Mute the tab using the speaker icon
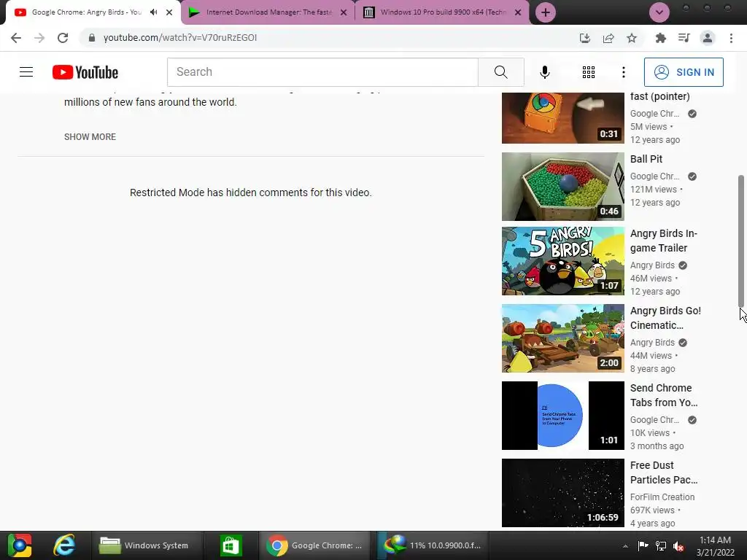The height and width of the screenshot is (560, 747). click(153, 12)
